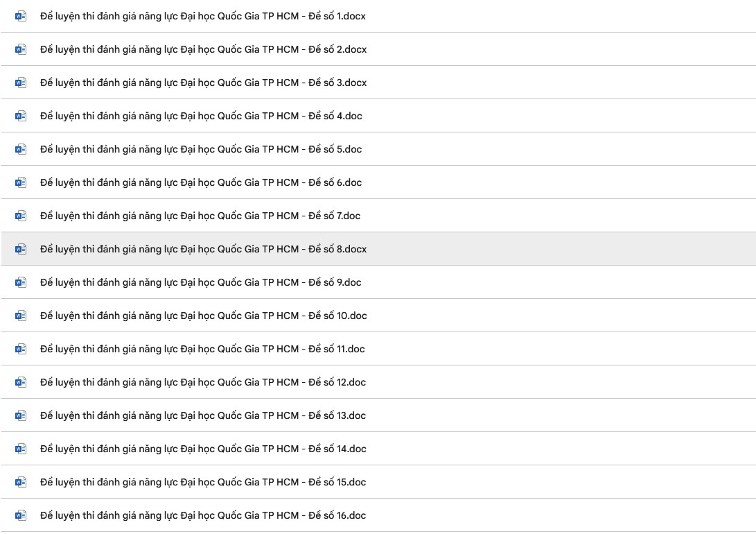This screenshot has width=756, height=534.
Task: Click the Word icon beside Đề số 2.docx
Action: pyautogui.click(x=21, y=50)
